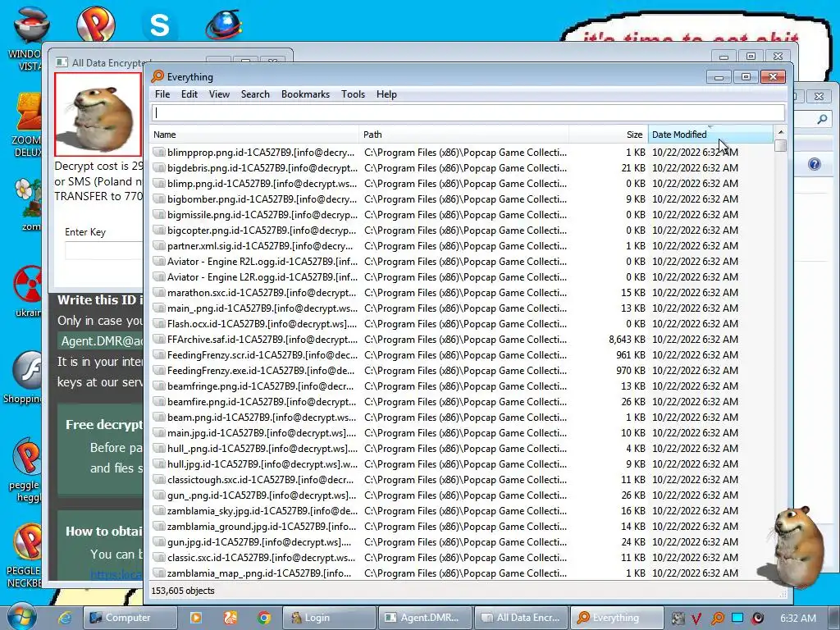
Task: Click the 8,643 KB size cell
Action: coord(627,339)
